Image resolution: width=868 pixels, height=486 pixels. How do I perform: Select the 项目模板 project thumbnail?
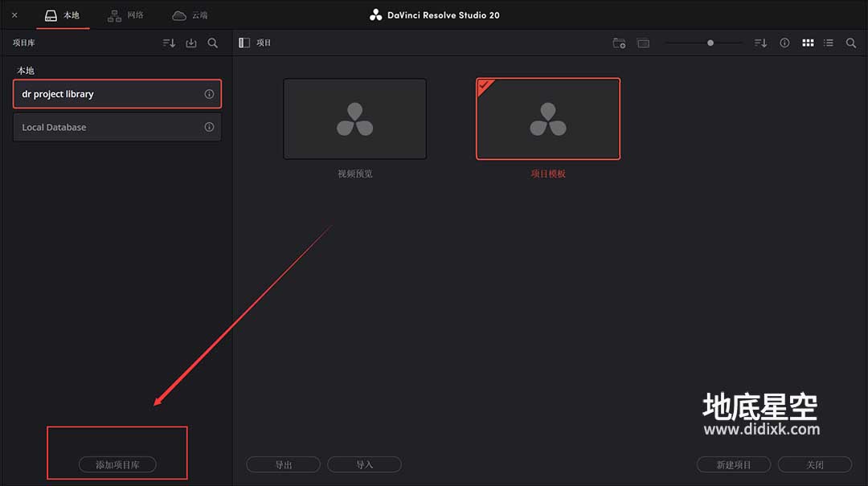point(548,119)
